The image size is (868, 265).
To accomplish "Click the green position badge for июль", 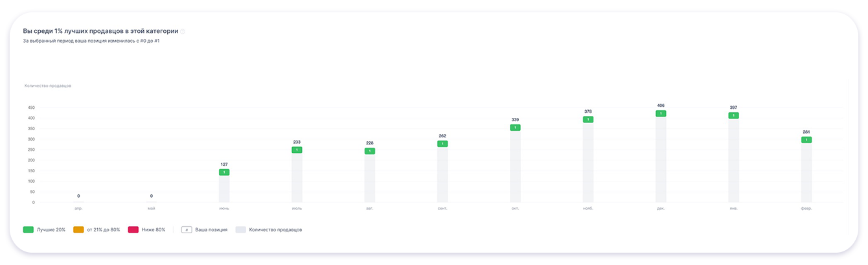I will pos(297,150).
